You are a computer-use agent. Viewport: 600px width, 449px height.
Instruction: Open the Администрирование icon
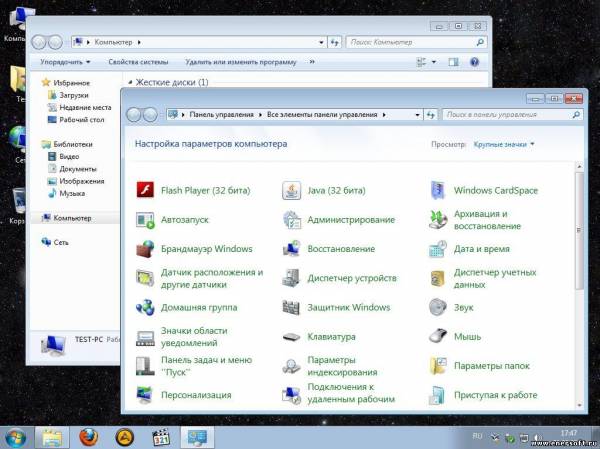(x=292, y=220)
